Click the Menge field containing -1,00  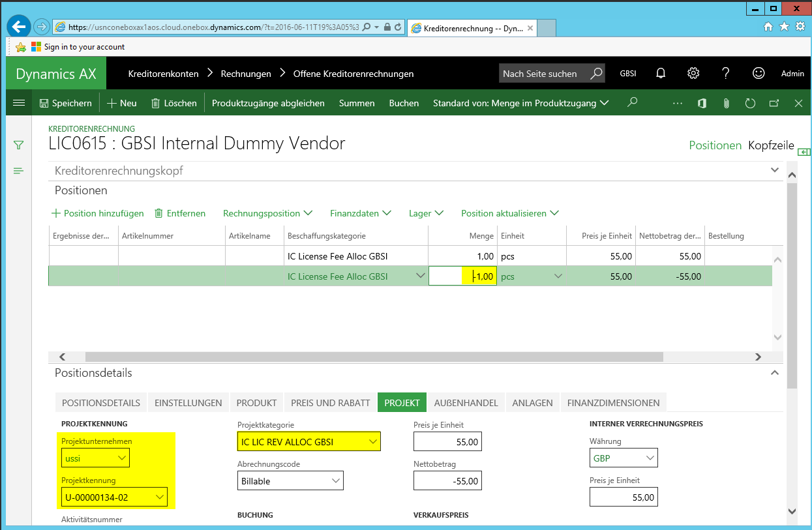pyautogui.click(x=462, y=276)
